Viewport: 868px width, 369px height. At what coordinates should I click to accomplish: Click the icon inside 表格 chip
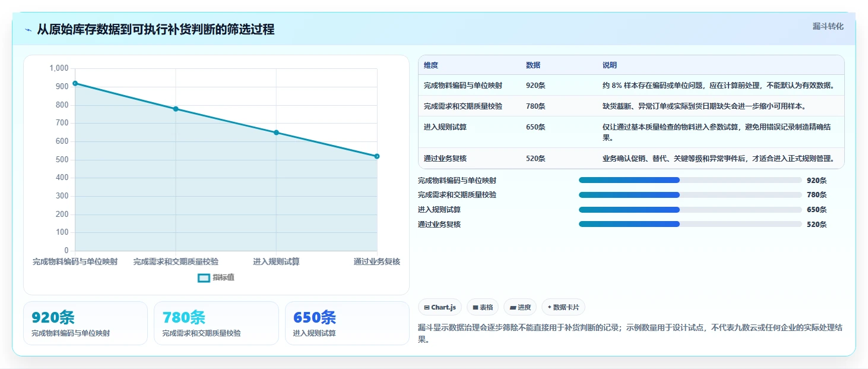click(476, 308)
